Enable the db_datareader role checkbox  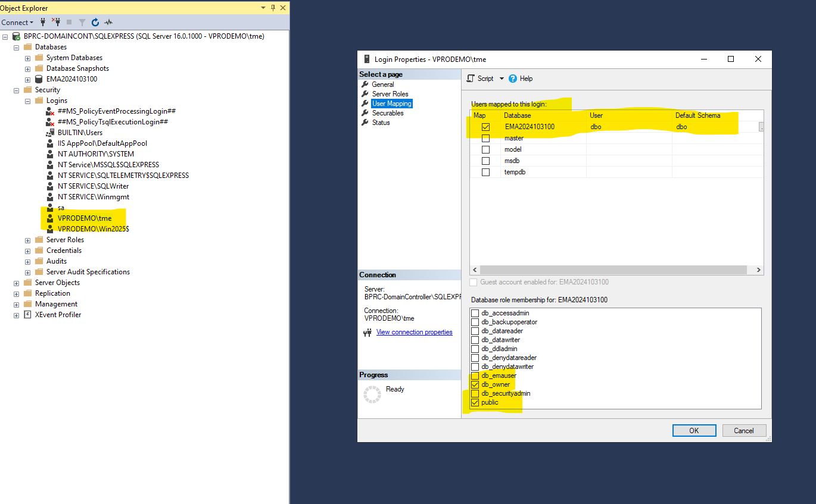475,330
